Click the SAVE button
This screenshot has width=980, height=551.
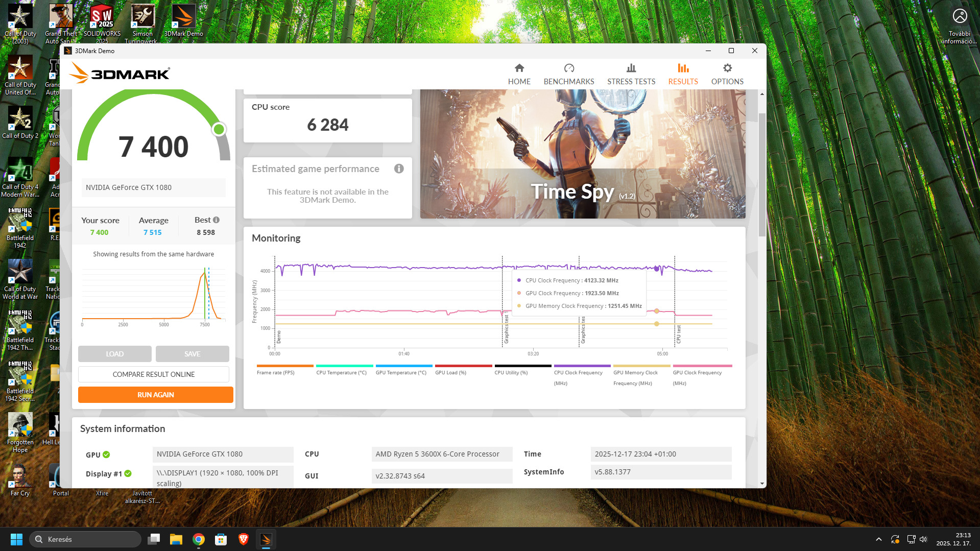(193, 354)
